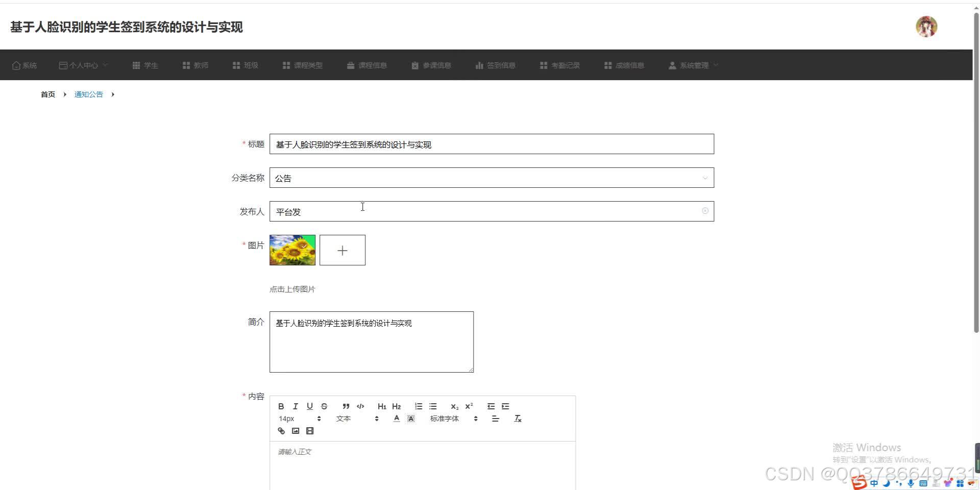Click into the 内容 editor body
Screen dimensions: 980x490
coord(423,465)
